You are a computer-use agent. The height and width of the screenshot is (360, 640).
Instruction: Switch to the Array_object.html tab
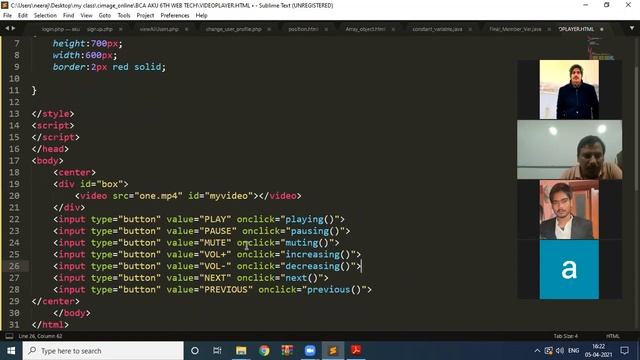click(365, 29)
